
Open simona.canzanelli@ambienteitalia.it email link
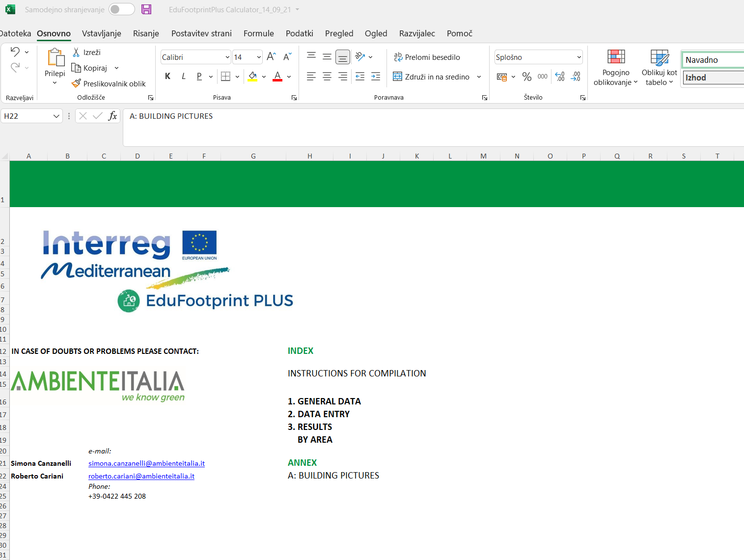pyautogui.click(x=146, y=463)
